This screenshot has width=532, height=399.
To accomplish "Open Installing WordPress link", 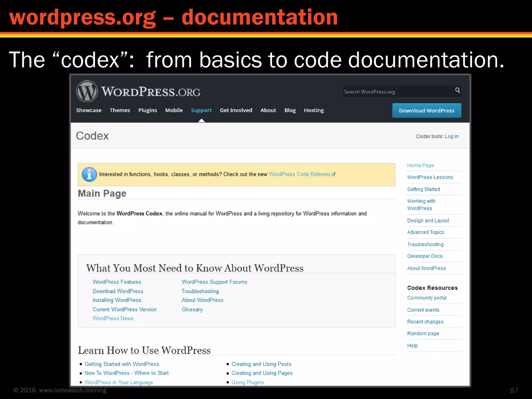I will (117, 300).
